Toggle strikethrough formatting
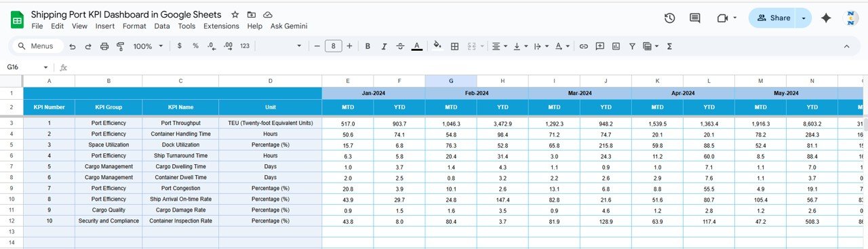This screenshot has width=868, height=249. coord(400,46)
